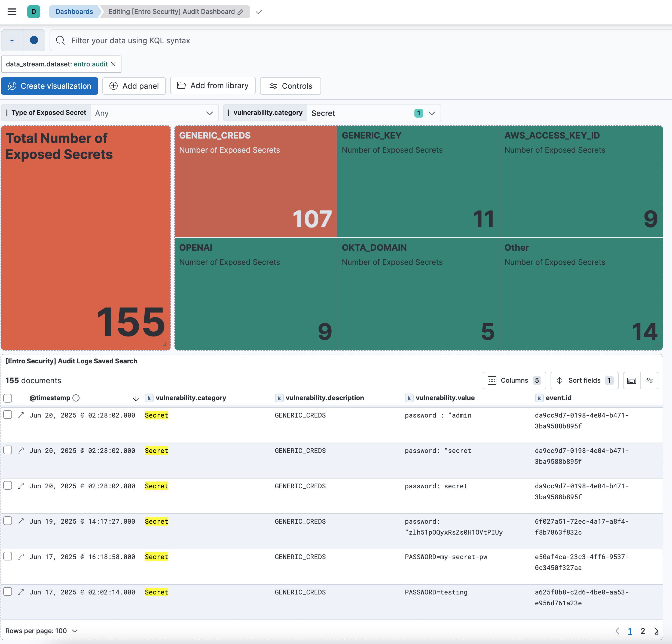Viewport: 672px width, 644px height.
Task: Click the Columns icon on the saved search
Action: tap(493, 381)
